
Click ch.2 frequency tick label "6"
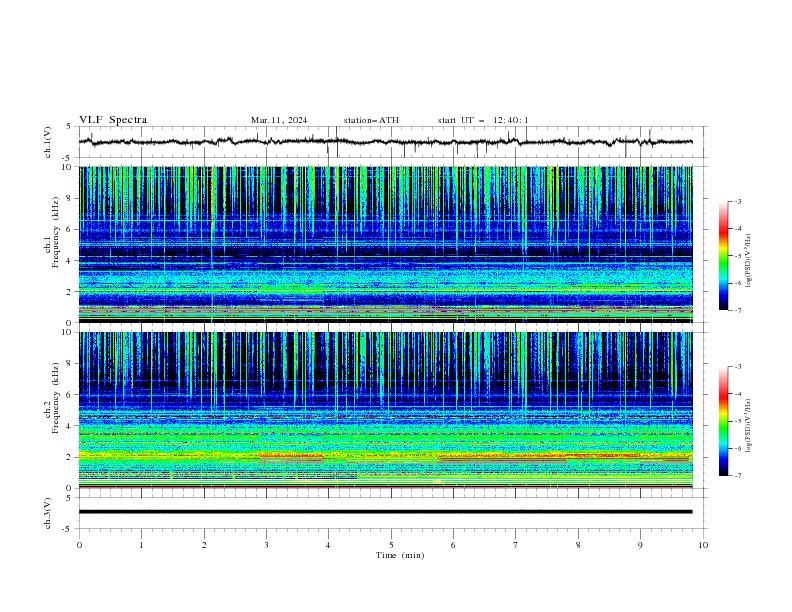71,395
